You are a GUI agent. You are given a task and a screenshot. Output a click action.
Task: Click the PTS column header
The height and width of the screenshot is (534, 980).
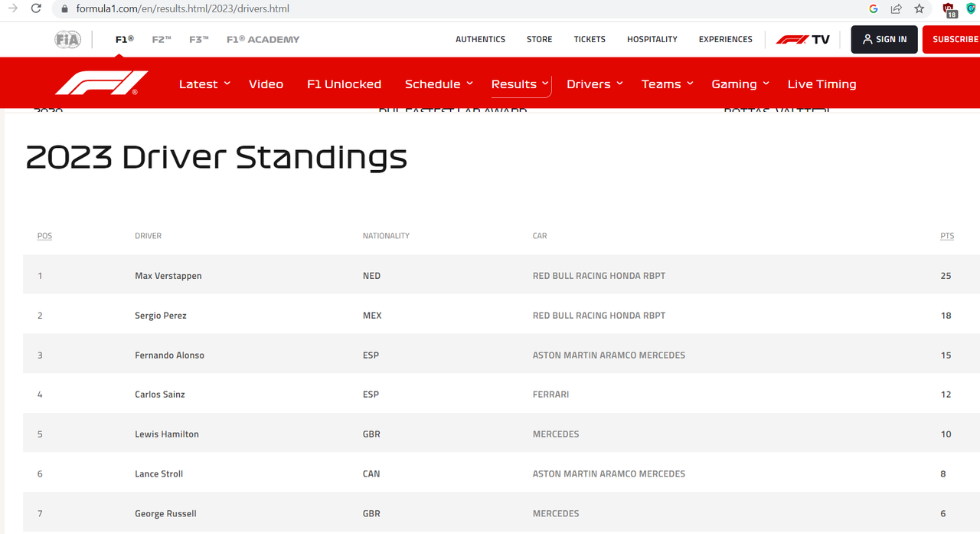pos(947,236)
